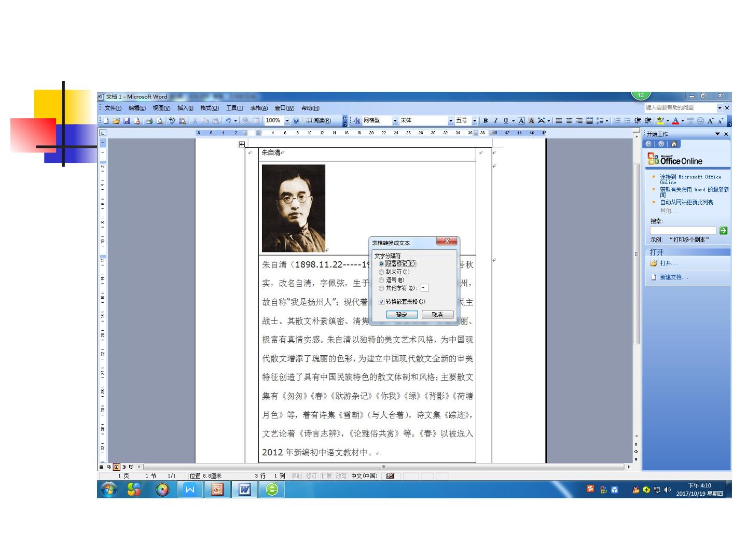The width and height of the screenshot is (747, 560).
Task: Click the Undo arrow icon
Action: pos(228,121)
